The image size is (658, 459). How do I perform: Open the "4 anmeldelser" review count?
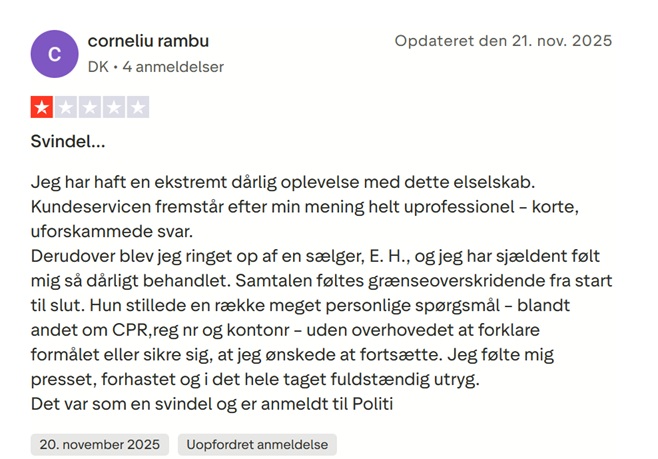[173, 67]
